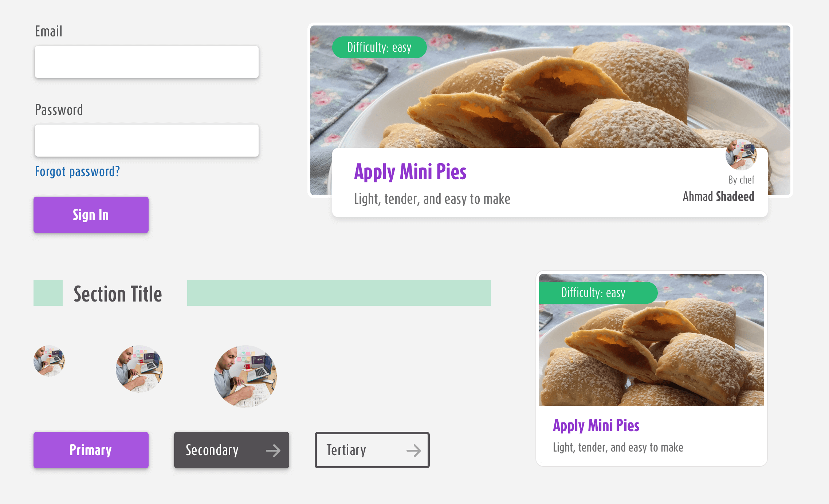
Task: Click the largest chef avatar in the row
Action: point(245,376)
